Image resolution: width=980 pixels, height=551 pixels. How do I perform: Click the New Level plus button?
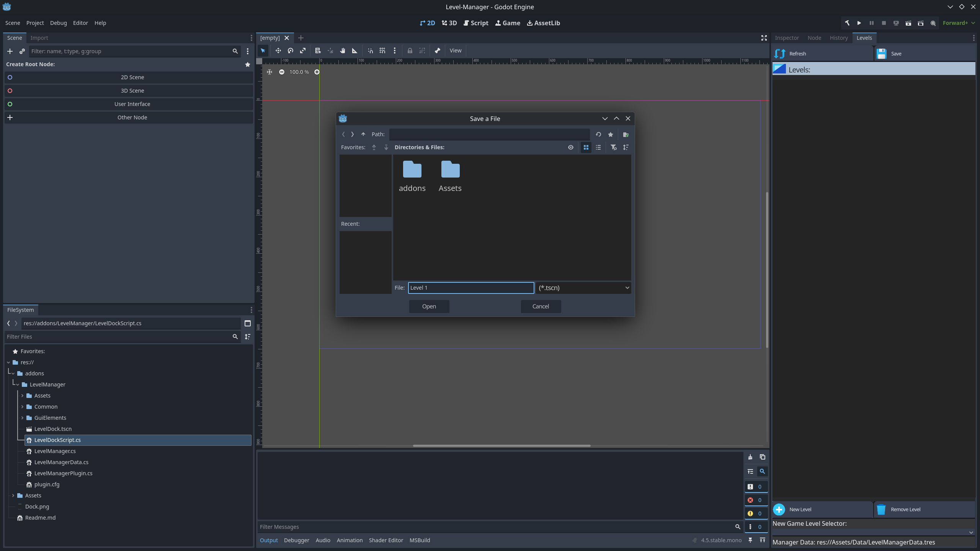822,509
